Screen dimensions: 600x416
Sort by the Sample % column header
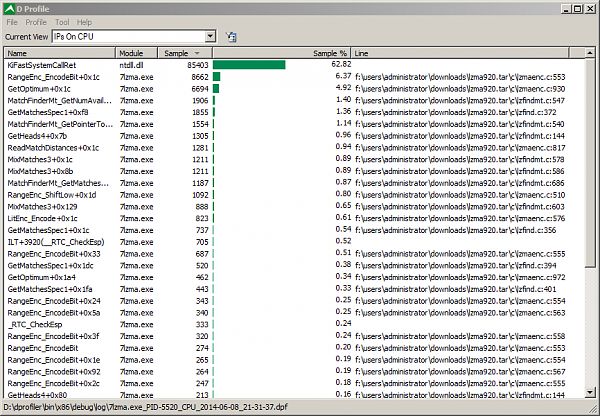coord(282,53)
